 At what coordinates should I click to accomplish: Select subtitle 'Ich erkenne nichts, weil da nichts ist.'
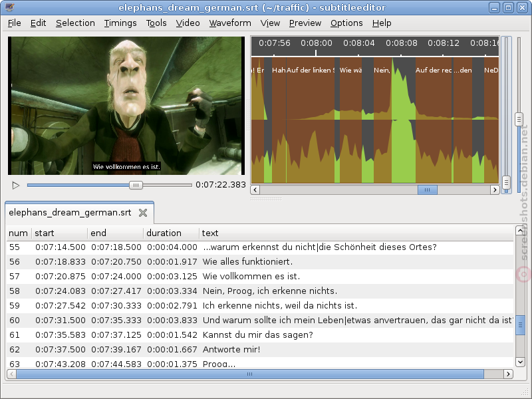coord(260,305)
